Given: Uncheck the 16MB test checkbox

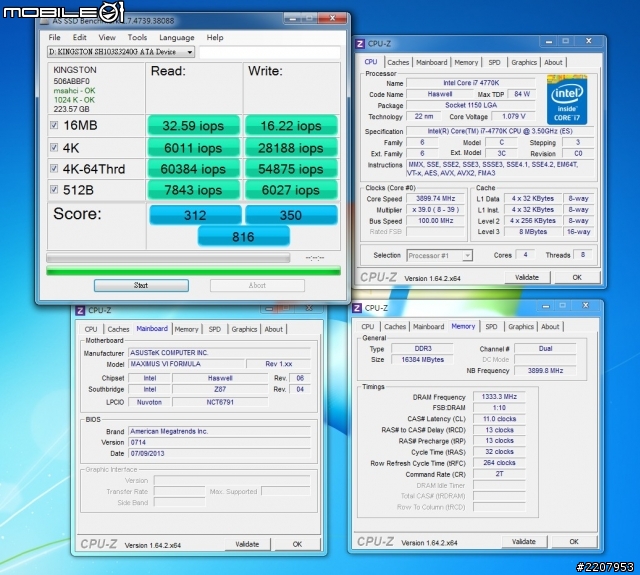Looking at the screenshot, I should (54, 125).
